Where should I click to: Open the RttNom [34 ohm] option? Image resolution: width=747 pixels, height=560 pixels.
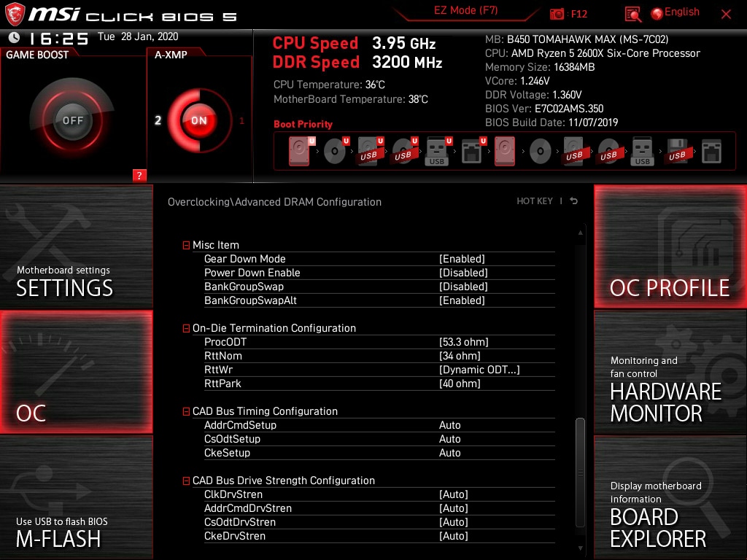(379, 356)
